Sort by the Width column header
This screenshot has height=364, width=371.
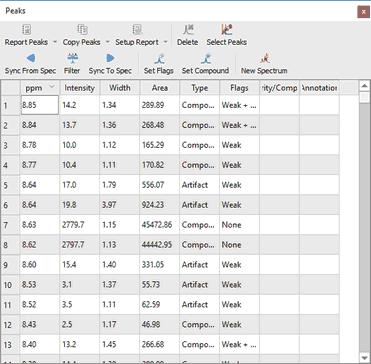(x=120, y=88)
